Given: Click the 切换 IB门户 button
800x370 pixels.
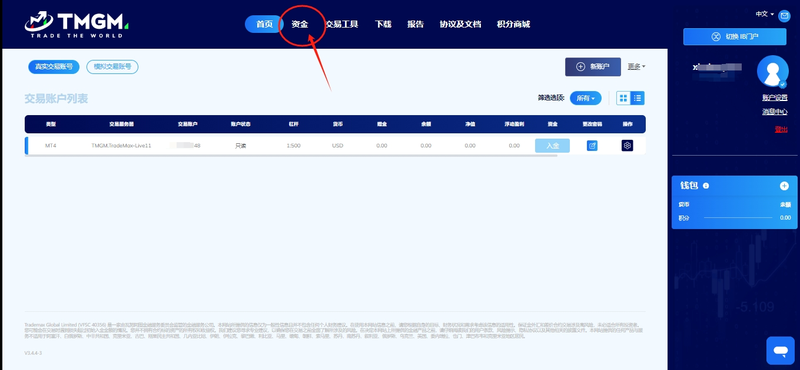Looking at the screenshot, I should point(735,37).
